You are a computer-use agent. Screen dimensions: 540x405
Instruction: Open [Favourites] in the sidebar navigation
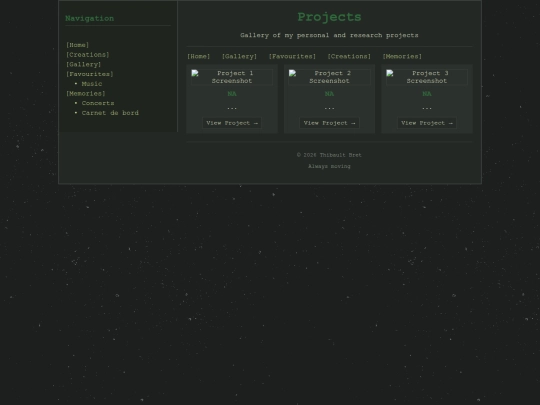coord(90,74)
